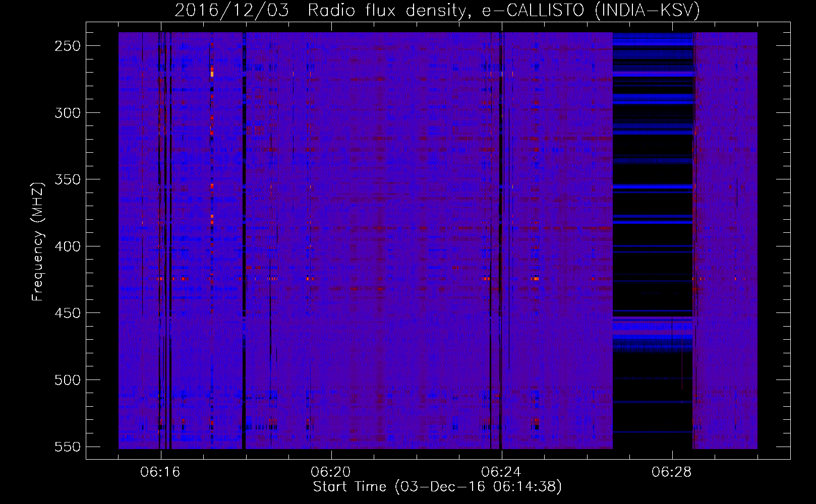Viewport: 816px width, 504px height.
Task: Click the 06:16 time tick label
Action: [x=160, y=472]
